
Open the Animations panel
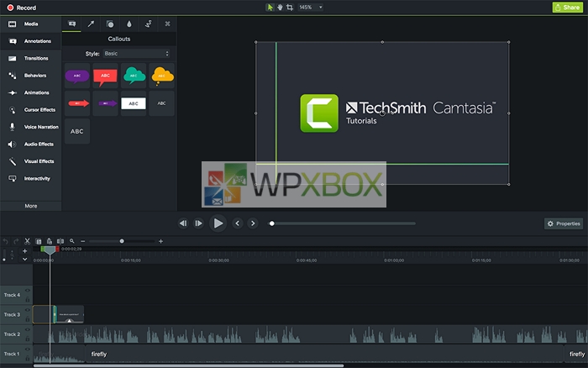point(31,92)
